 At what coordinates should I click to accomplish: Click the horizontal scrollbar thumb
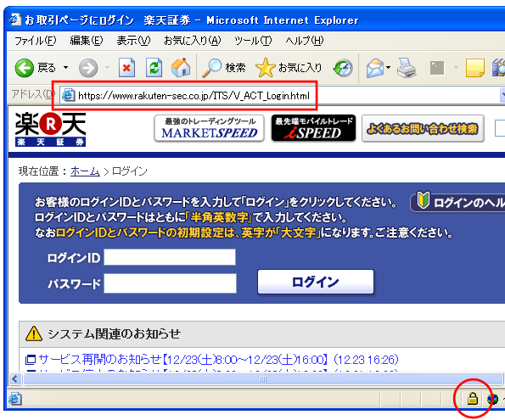(263, 378)
